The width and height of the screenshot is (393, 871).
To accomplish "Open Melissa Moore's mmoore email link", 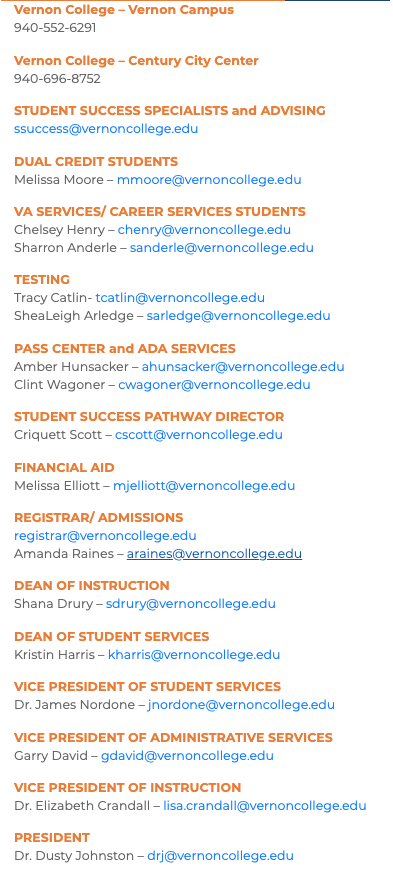I will (x=209, y=180).
